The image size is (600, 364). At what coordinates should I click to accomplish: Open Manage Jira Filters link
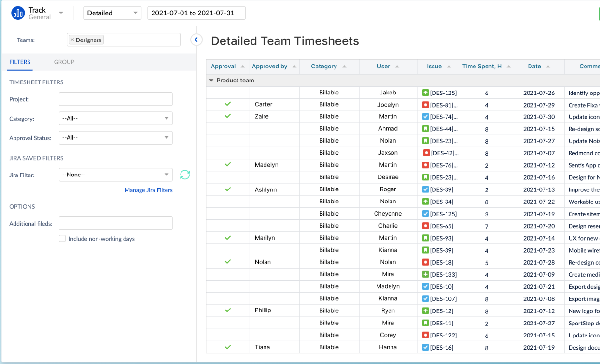pos(148,190)
